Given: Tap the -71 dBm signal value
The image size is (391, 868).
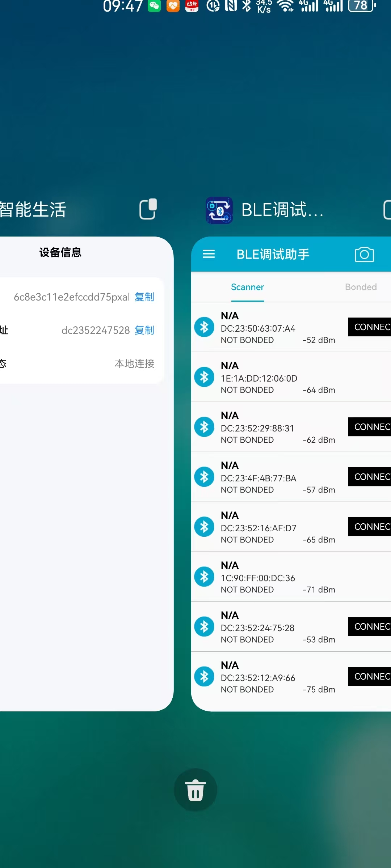Looking at the screenshot, I should pyautogui.click(x=319, y=590).
